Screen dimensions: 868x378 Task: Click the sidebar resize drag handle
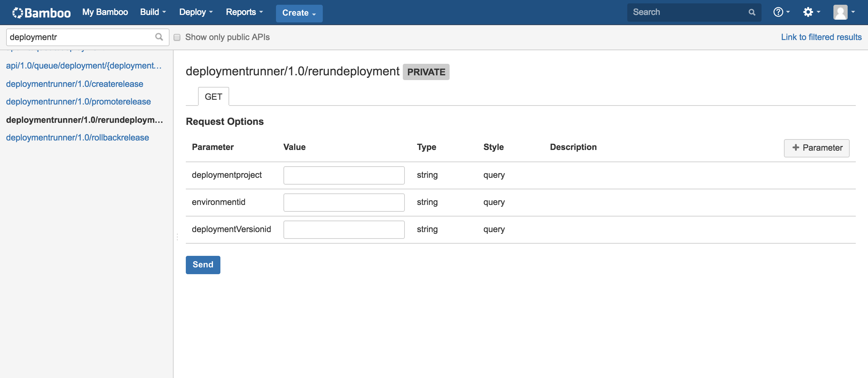[x=177, y=237]
